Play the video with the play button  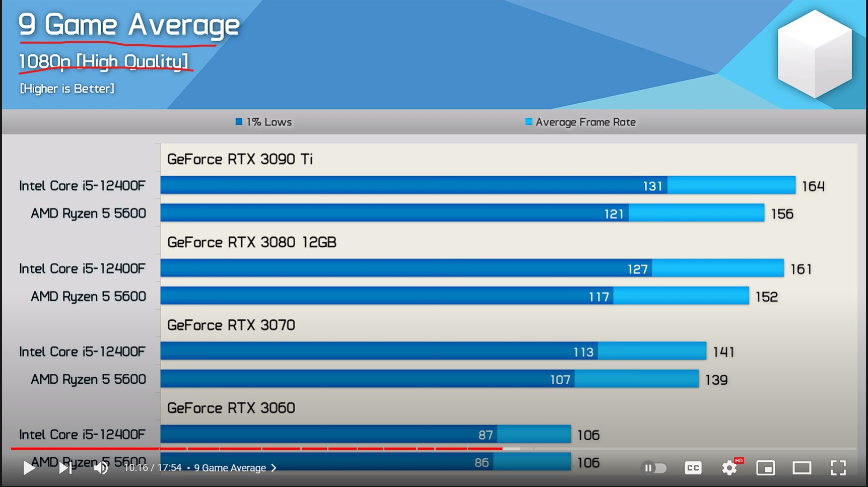(29, 468)
